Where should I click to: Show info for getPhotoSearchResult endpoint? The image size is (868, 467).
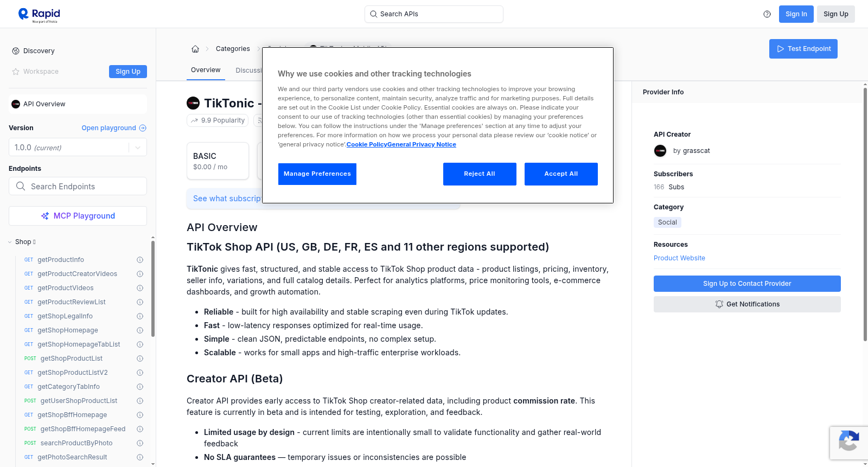[140, 457]
